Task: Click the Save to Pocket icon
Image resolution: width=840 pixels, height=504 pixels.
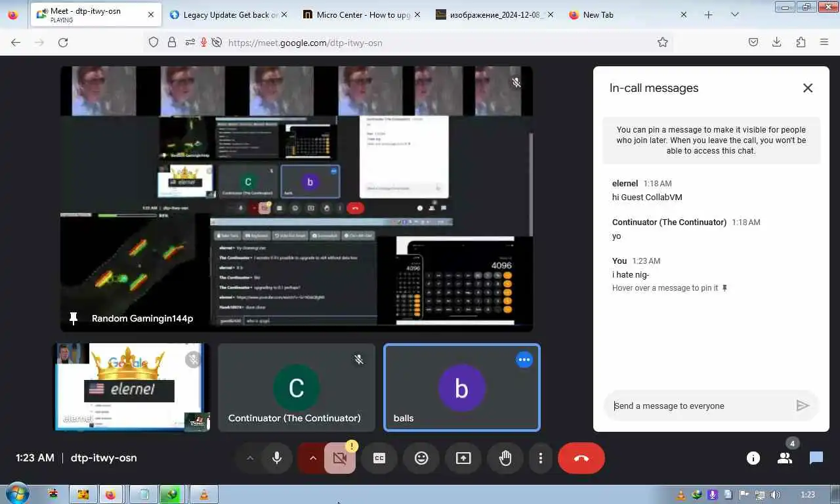Action: [x=753, y=42]
